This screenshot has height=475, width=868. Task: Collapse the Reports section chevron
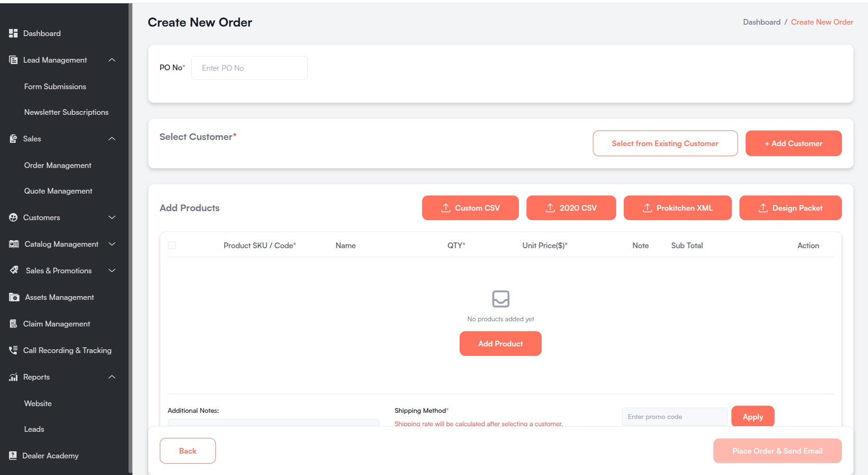(x=112, y=377)
